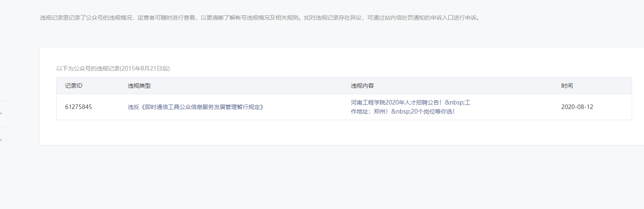Click the date 2020-08-12 in the table

(x=577, y=107)
